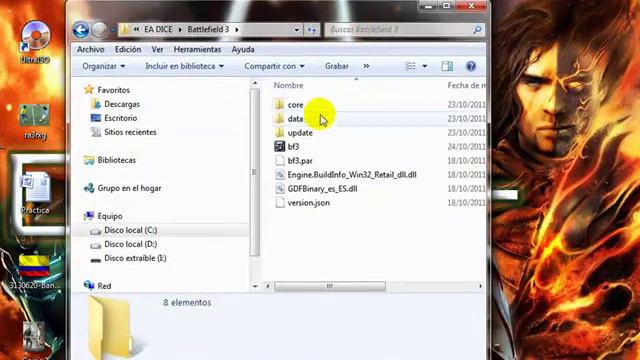
Task: Select Equipo in navigation pane
Action: point(109,216)
